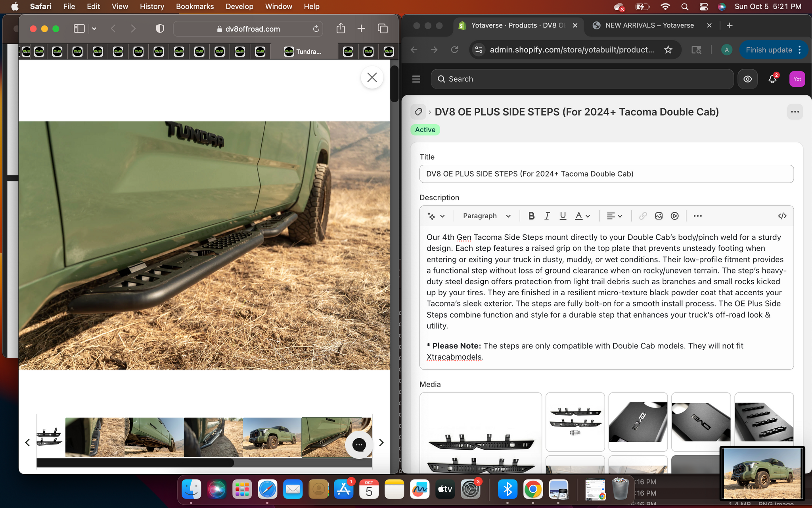Insert video using the editor toolbar
This screenshot has width=812, height=508.
674,216
